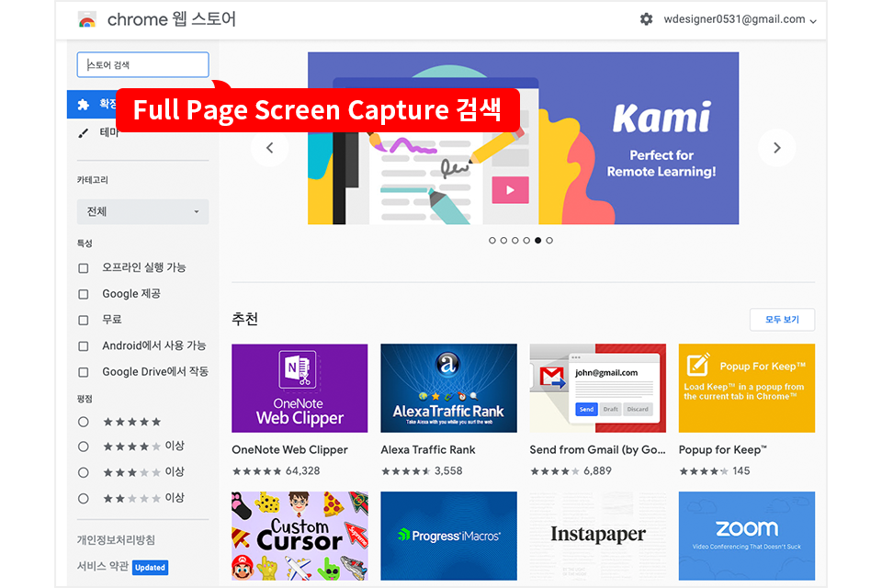Viewport: 882px width, 588px height.
Task: Click the Updated badge
Action: point(150,567)
